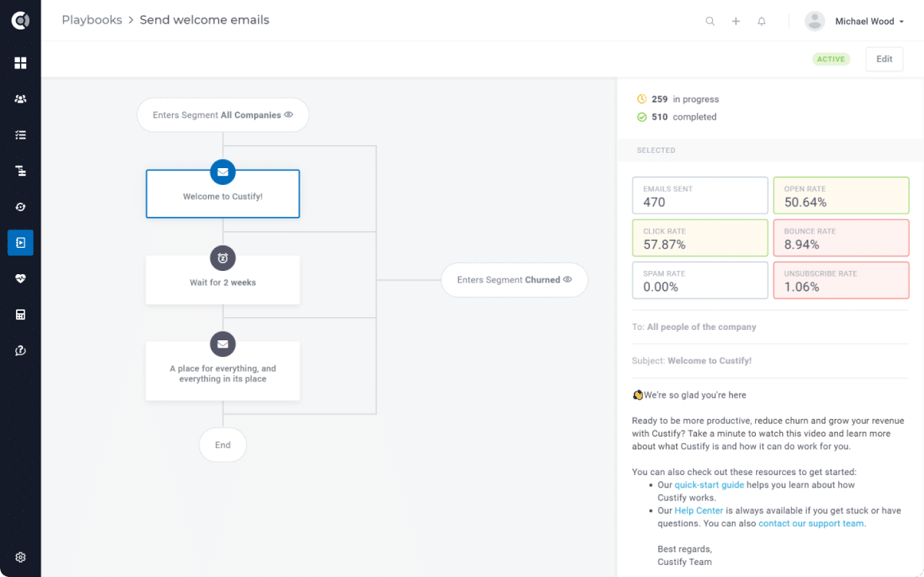
Task: Click the ACTIVE status badge
Action: pyautogui.click(x=831, y=59)
